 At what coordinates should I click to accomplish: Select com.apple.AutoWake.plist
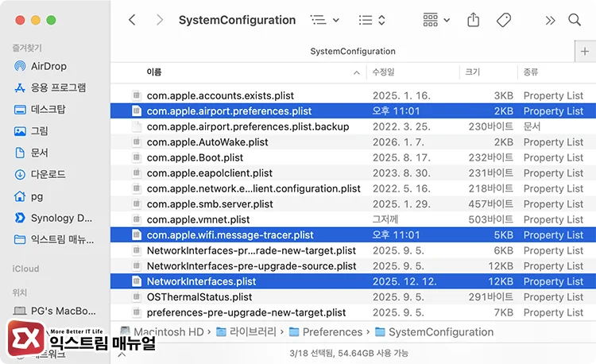pyautogui.click(x=353, y=142)
